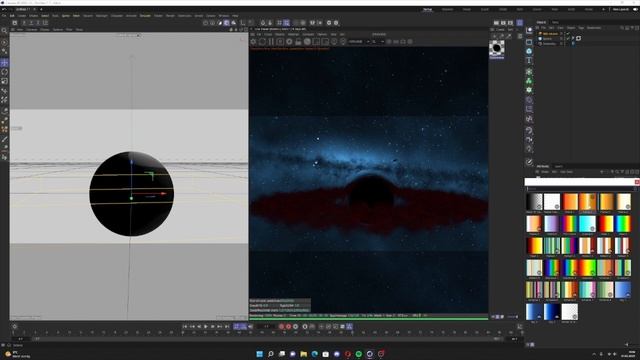Switch to the Takes tab
This screenshot has width=640, height=360.
[555, 22]
